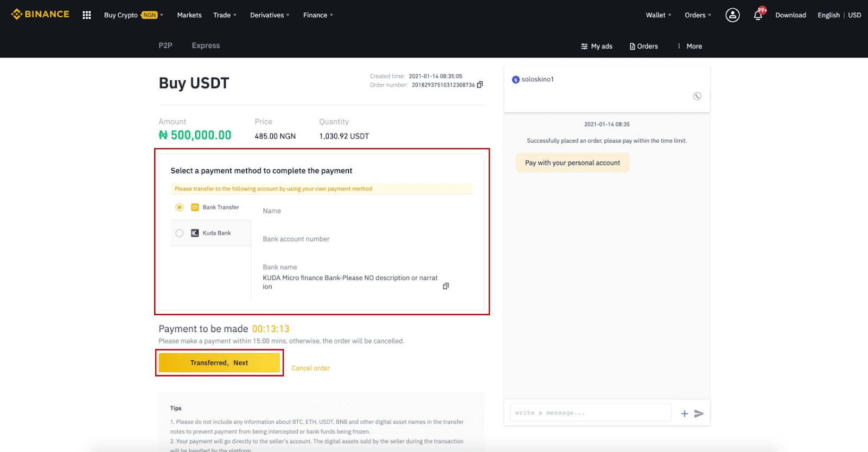Open the apps grid menu icon

(x=87, y=15)
